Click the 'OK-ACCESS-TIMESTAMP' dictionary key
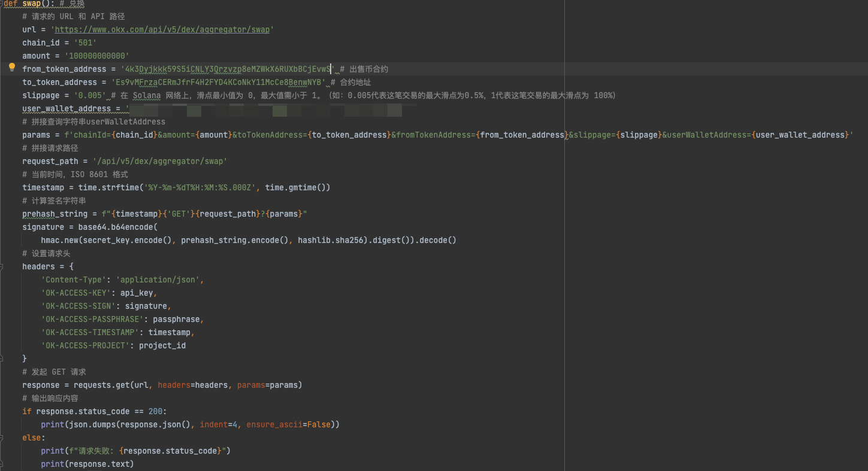The width and height of the screenshot is (868, 471). click(90, 332)
